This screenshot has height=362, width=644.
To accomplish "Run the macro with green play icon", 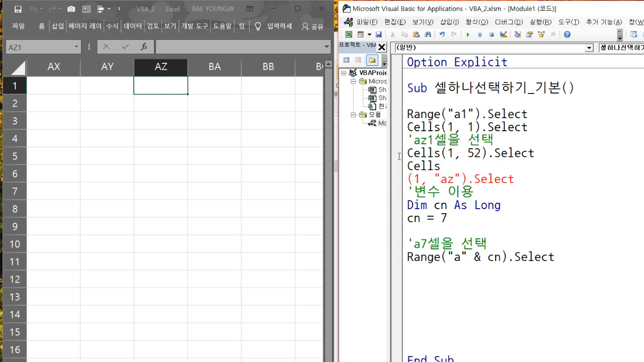I will click(468, 35).
